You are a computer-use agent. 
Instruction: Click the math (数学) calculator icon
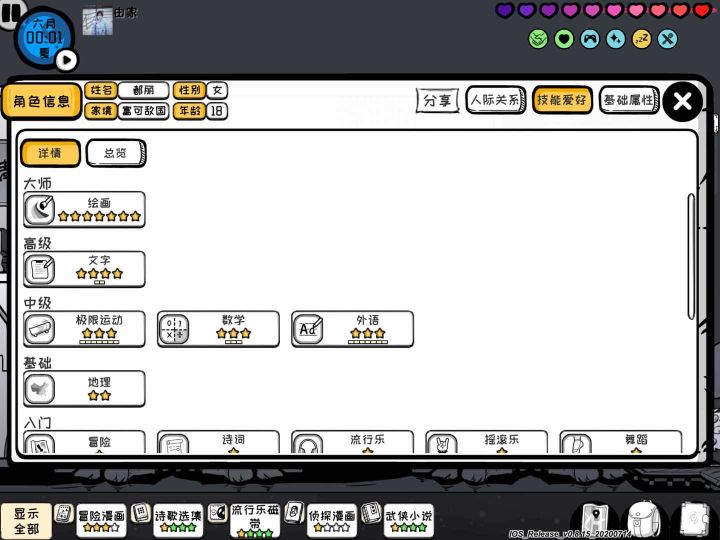tap(174, 329)
